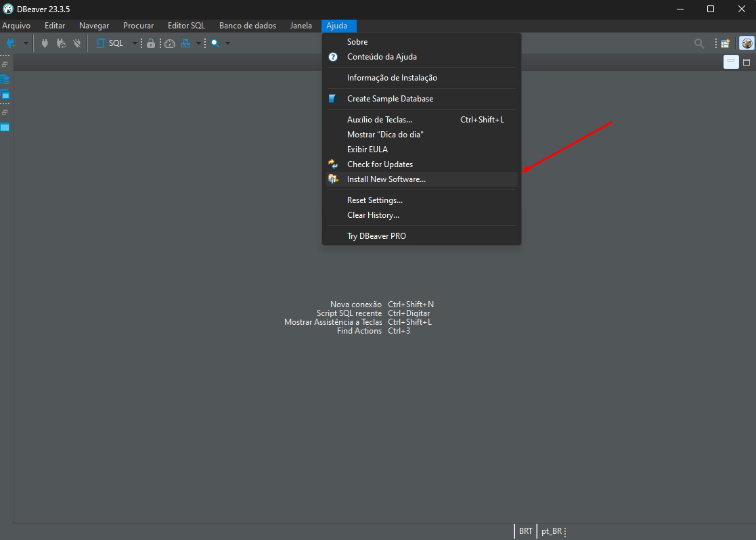Open the new connection dropdown arrow
The height and width of the screenshot is (540, 756).
(26, 43)
